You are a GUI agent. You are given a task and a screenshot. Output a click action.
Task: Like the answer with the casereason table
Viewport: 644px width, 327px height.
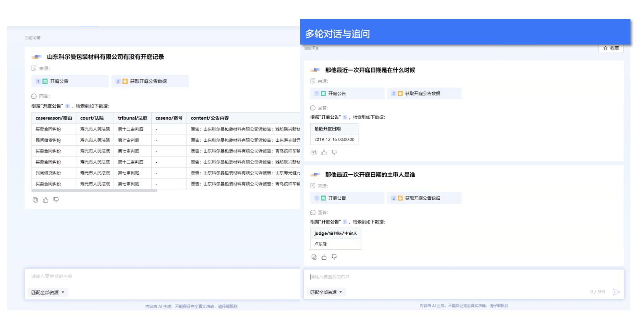click(45, 200)
